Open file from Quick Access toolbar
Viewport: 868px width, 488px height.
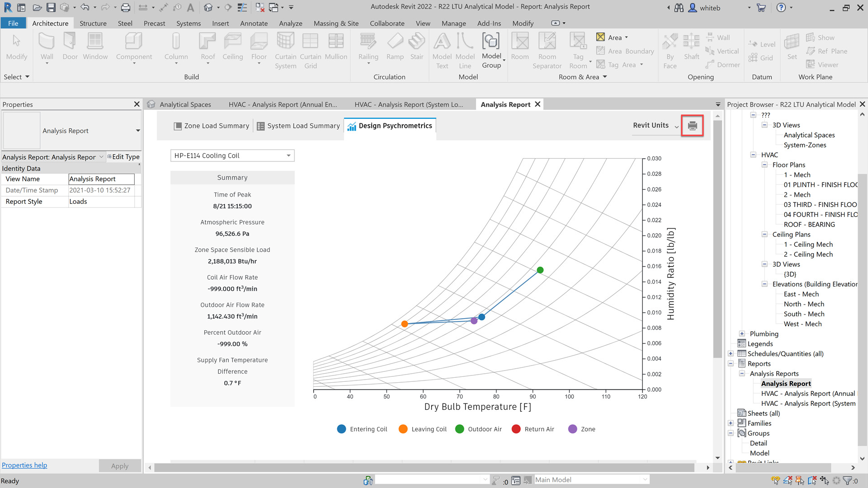tap(37, 8)
